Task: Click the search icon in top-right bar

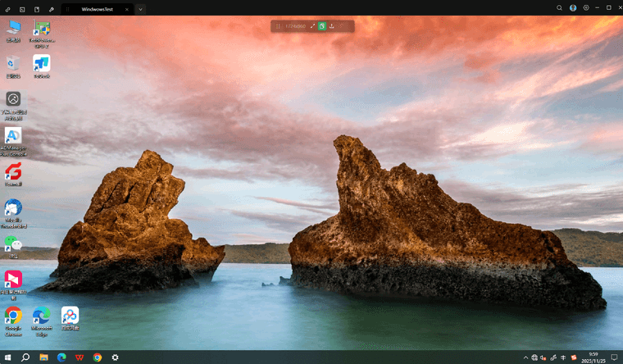Action: coord(559,8)
